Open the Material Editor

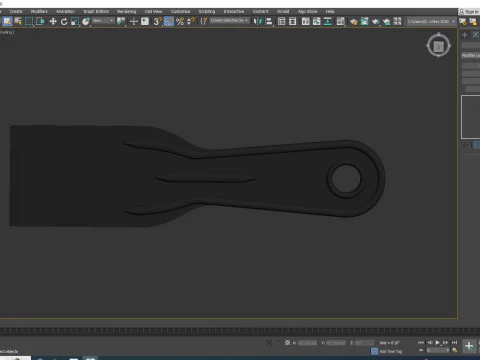(x=340, y=22)
